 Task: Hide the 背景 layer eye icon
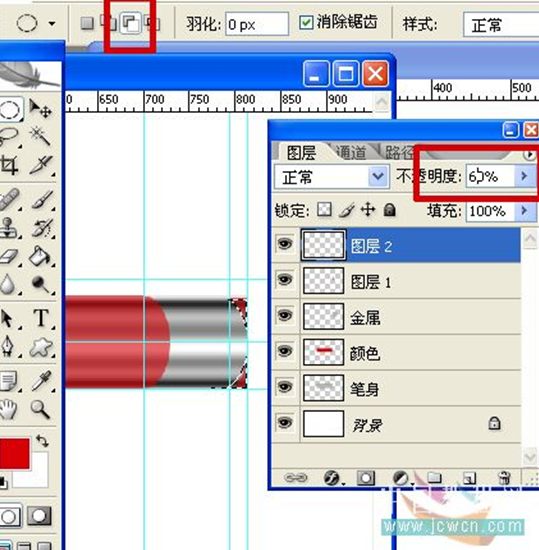pos(285,423)
